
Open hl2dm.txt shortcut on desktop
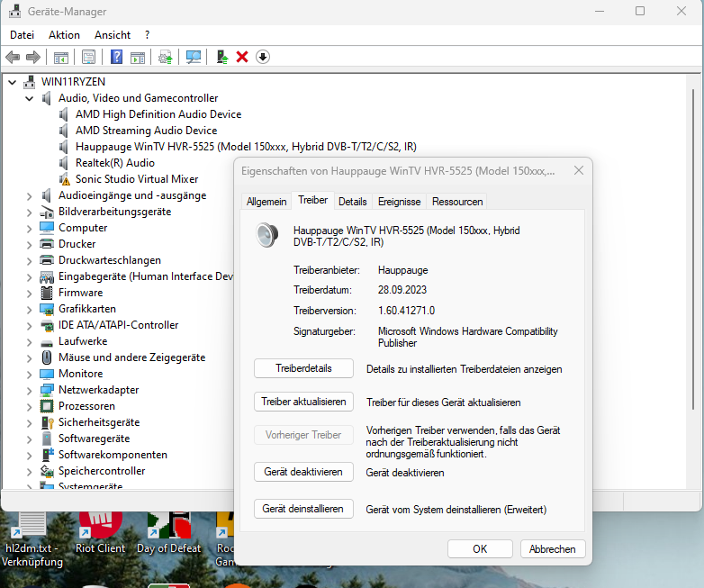[32, 539]
